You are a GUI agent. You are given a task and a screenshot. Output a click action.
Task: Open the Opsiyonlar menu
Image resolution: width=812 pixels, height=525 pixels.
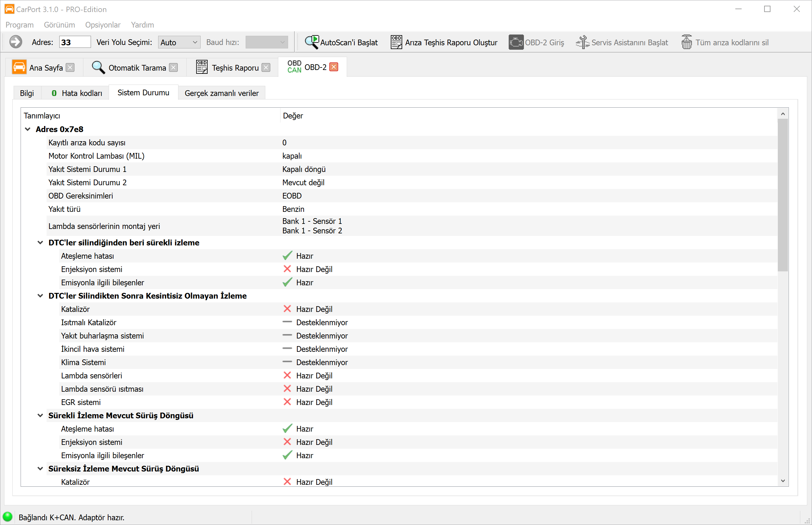103,25
